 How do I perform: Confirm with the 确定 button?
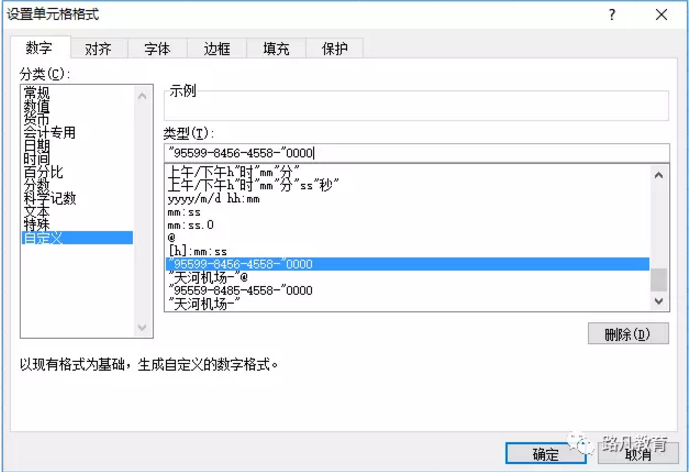546,453
